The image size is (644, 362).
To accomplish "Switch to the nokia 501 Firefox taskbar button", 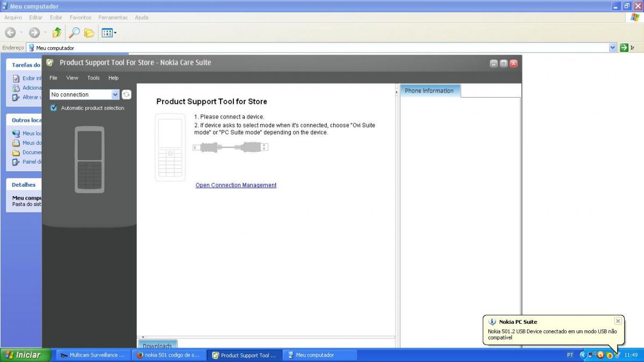I will tap(169, 355).
